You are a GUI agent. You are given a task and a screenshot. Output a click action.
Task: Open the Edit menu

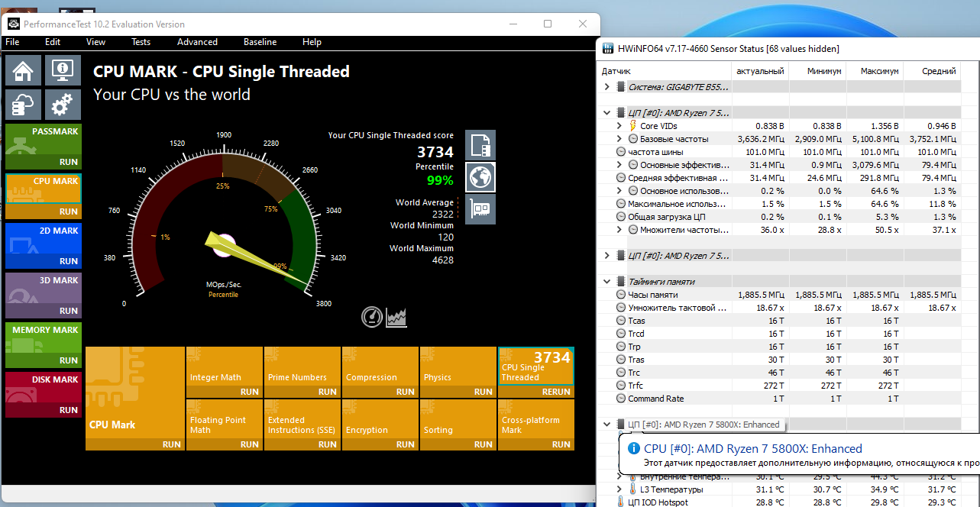point(53,42)
